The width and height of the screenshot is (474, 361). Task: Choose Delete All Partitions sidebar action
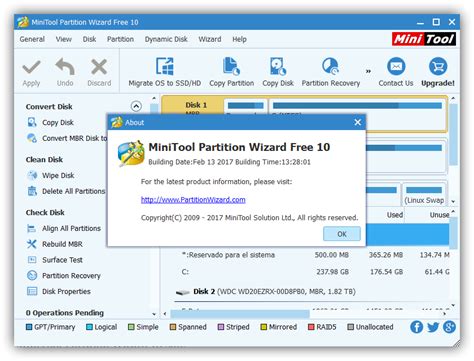(x=66, y=191)
